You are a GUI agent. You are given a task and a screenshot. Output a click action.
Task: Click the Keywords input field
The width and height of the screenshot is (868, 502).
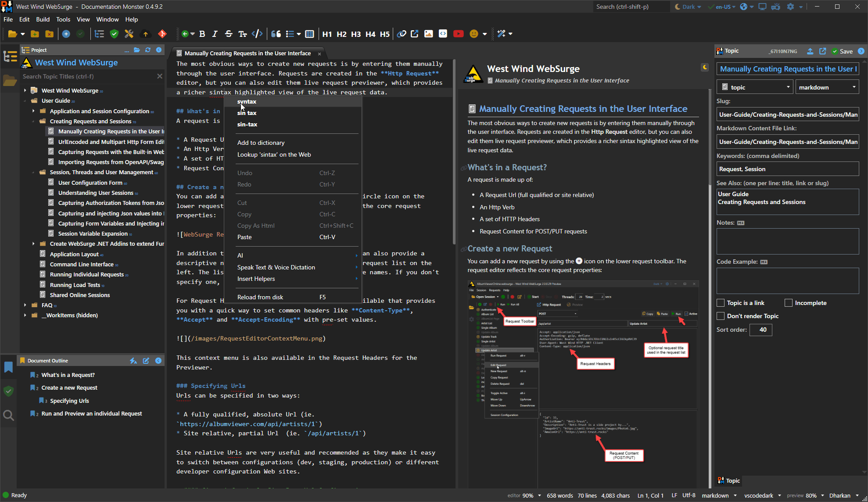(x=787, y=169)
